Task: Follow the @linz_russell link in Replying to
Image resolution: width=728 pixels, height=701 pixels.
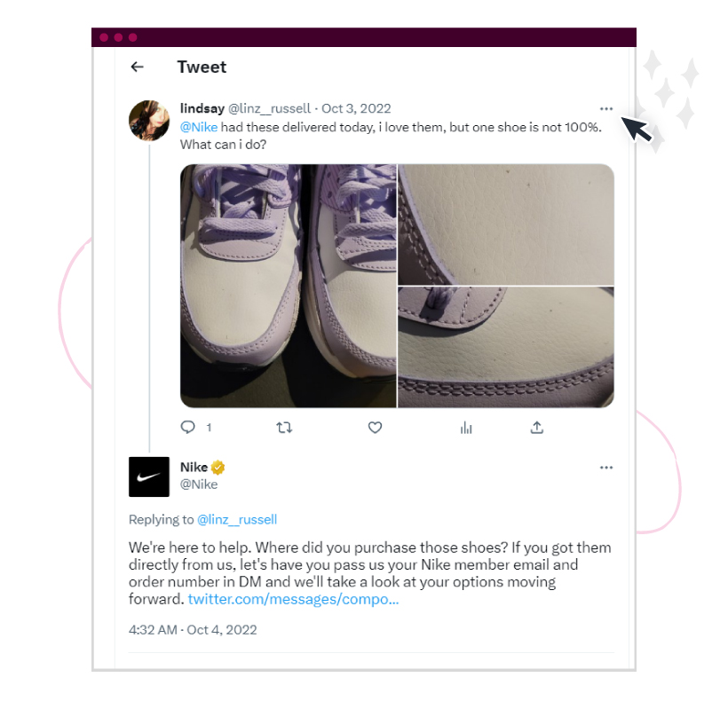Action: pyautogui.click(x=237, y=519)
